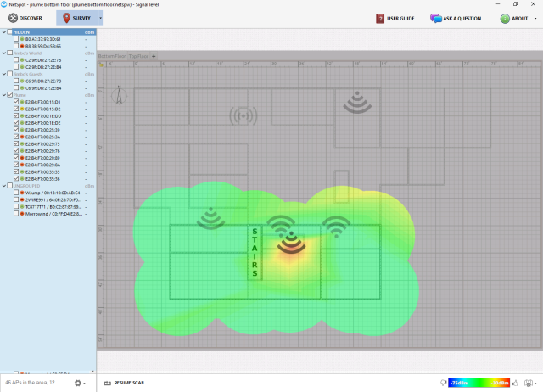
Task: Collapse the UNGROUPED network group
Action: [x=3, y=185]
